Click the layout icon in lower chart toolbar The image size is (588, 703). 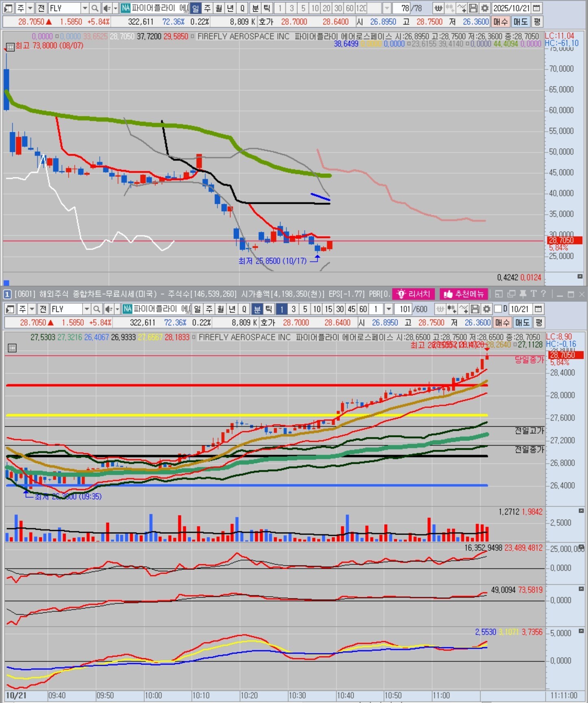click(10, 309)
